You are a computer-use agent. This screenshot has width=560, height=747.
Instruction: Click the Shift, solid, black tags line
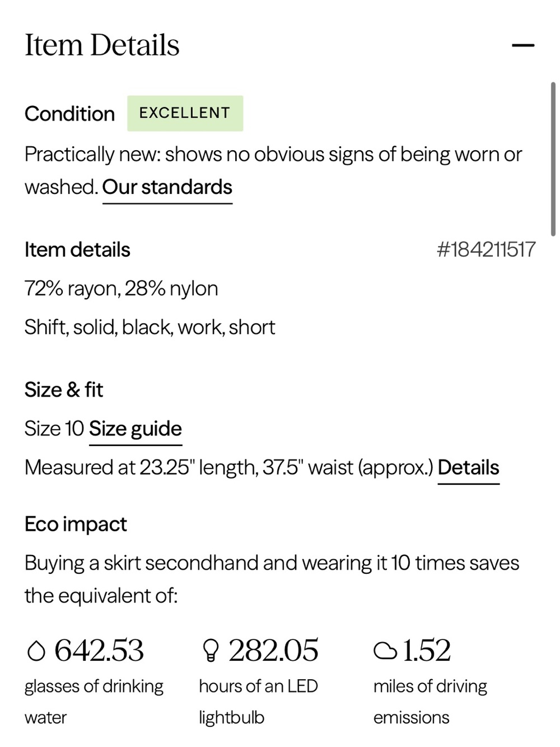coord(150,327)
